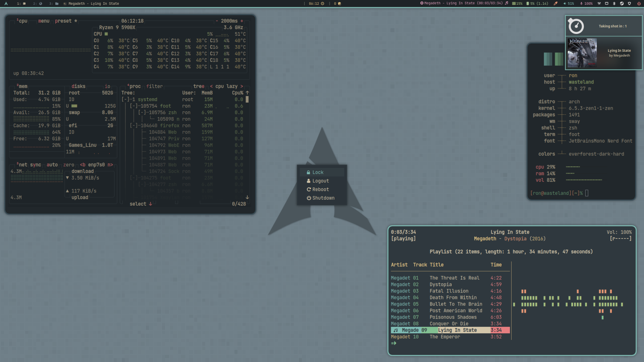Choose Lock from the power menu

tap(322, 172)
